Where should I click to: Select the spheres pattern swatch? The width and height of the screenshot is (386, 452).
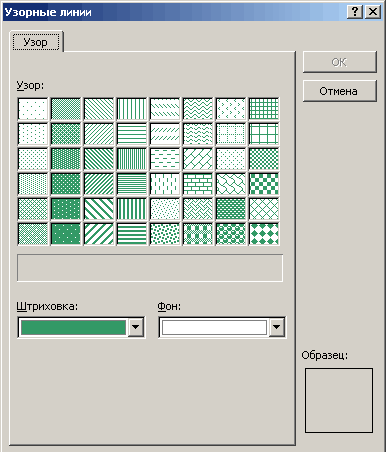231,234
